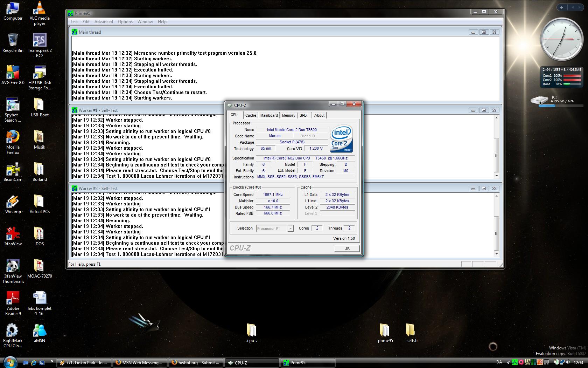Switch to hwbot.org Submit taskbar button
Screen dimensions: 588x368
pyautogui.click(x=196, y=363)
